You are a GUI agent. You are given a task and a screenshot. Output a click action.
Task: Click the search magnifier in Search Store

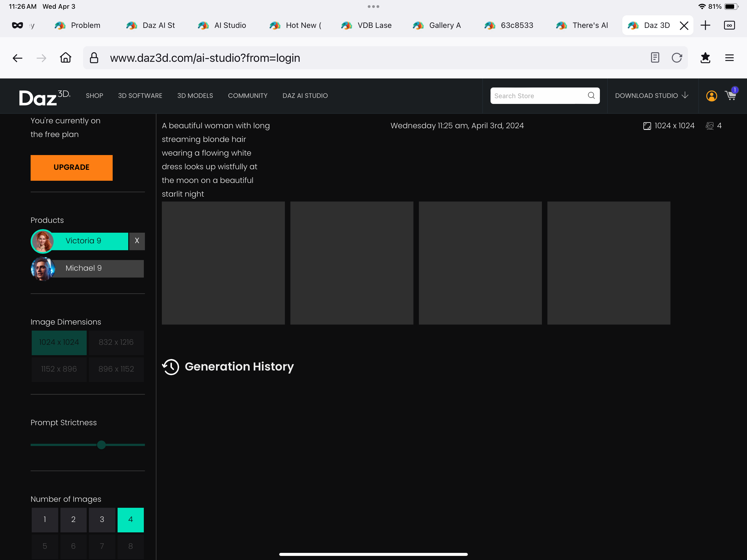click(591, 96)
